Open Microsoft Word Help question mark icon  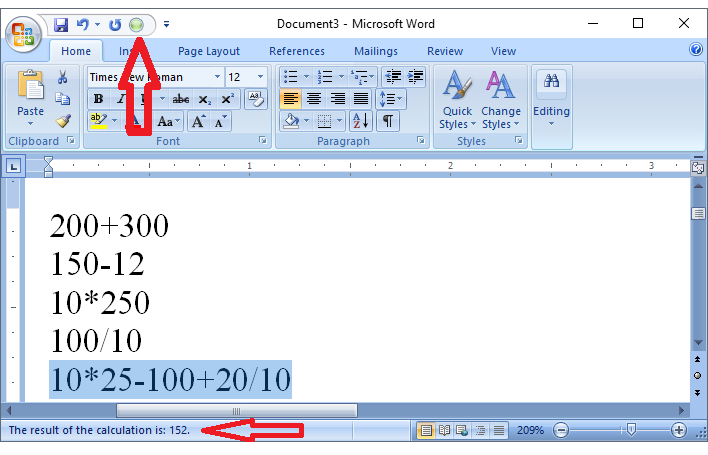tap(696, 50)
